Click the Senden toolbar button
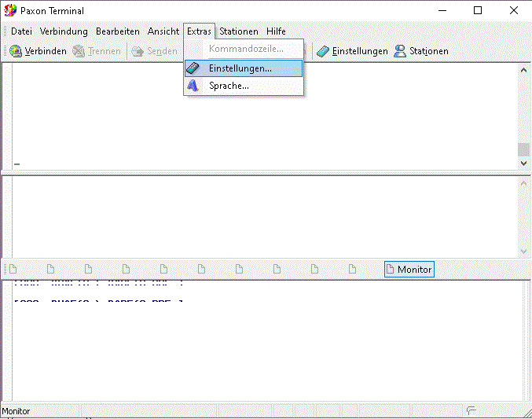The image size is (532, 419). click(x=155, y=51)
